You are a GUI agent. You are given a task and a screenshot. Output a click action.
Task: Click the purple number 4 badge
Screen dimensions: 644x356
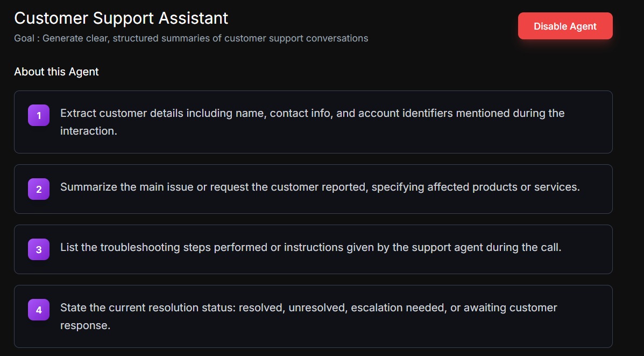39,310
